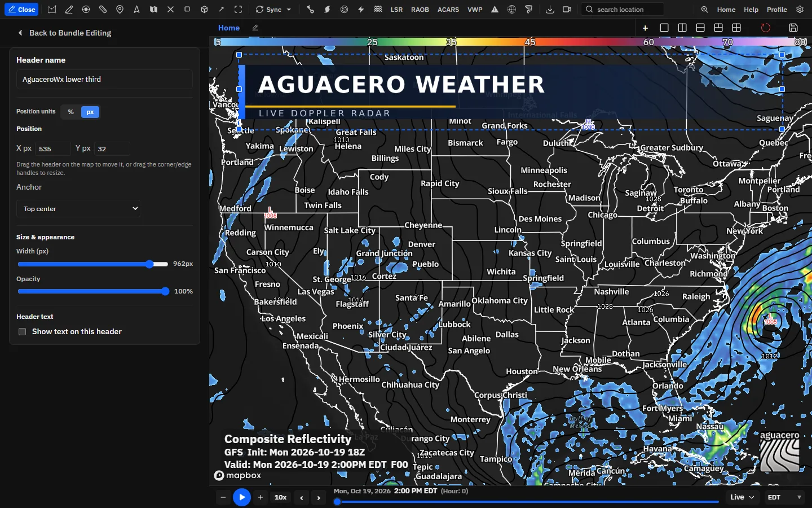Set playback speed via 10x button
812x508 pixels.
tap(280, 497)
